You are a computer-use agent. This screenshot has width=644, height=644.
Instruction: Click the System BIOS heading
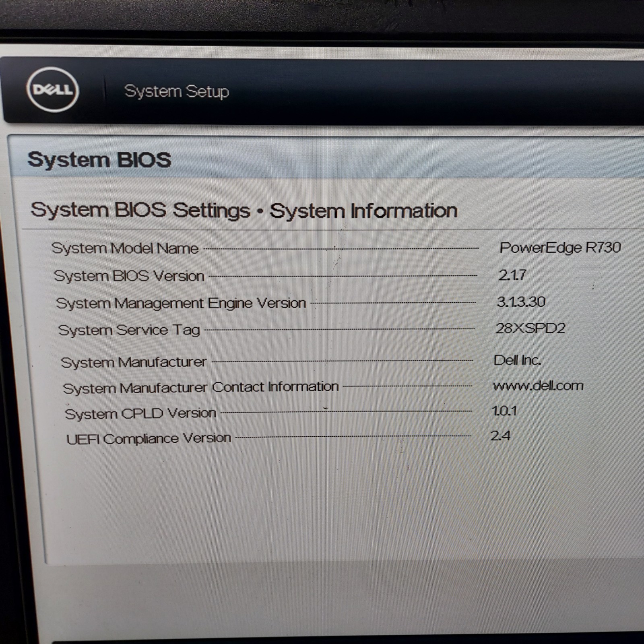[x=99, y=160]
